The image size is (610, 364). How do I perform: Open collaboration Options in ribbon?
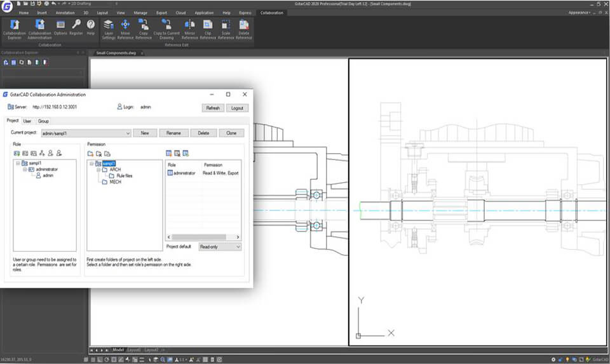pos(60,27)
